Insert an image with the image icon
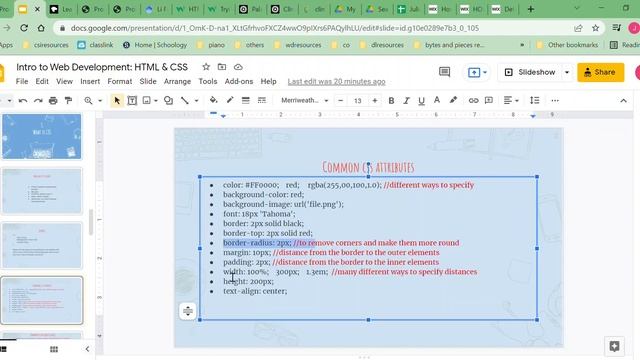This screenshot has height=360, width=640. point(147,100)
